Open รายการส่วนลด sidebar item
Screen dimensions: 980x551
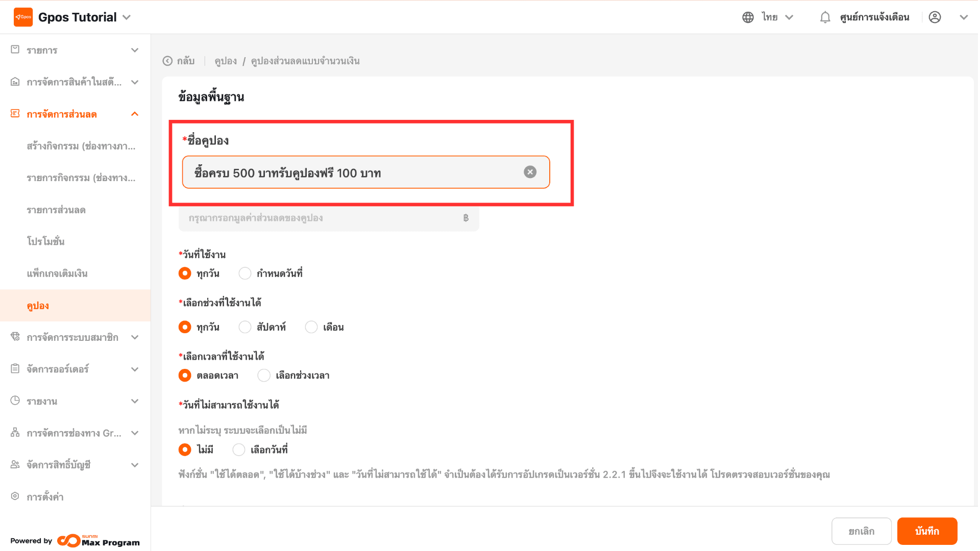coord(56,210)
